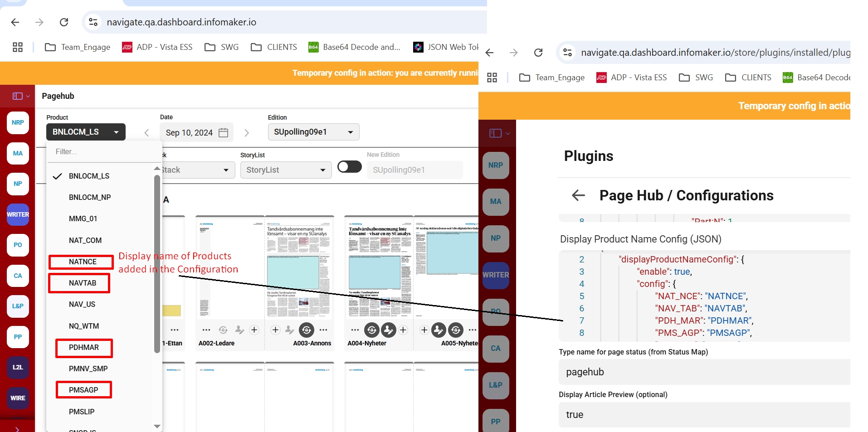Open the WIRE sidebar icon

coord(18,398)
